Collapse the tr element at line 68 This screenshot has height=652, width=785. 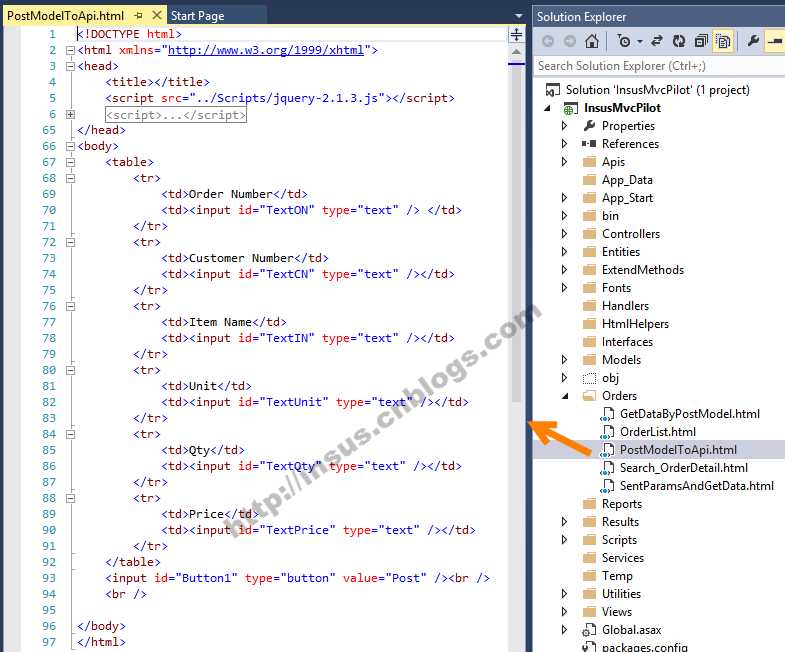point(70,179)
